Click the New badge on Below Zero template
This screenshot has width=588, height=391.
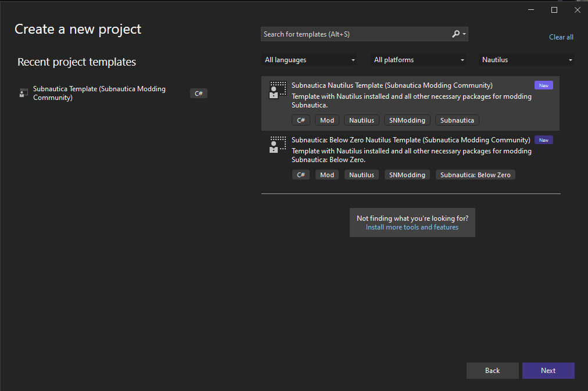[x=543, y=140]
